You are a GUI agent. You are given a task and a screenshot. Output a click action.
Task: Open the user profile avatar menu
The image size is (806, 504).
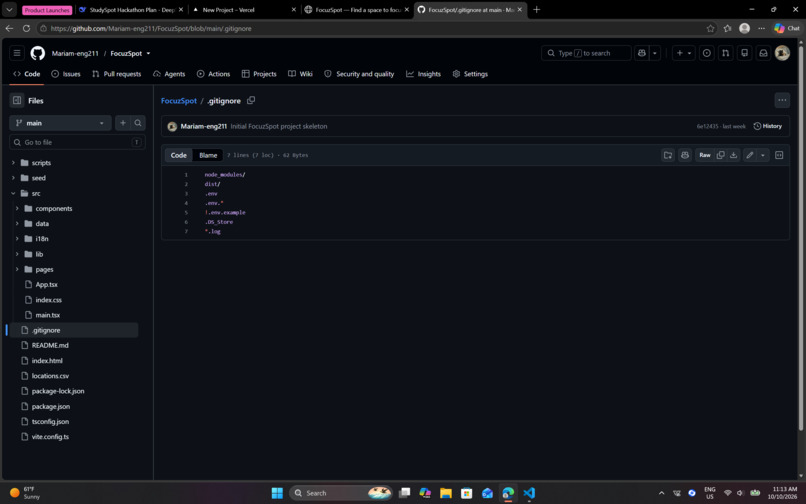click(782, 53)
